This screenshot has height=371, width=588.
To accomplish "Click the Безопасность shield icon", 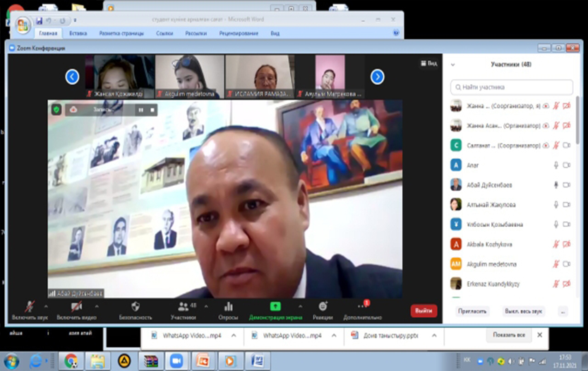I will pos(136,307).
